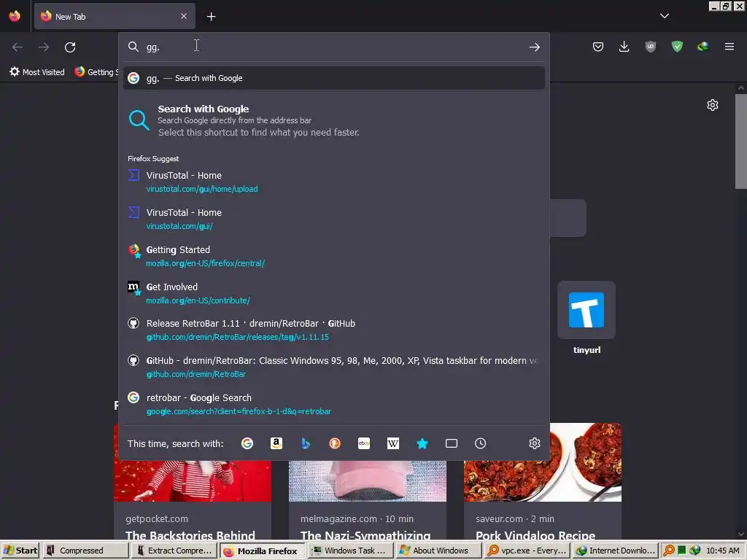The image size is (747, 560).
Task: Open retrobar - Google Search suggestion
Action: (333, 404)
